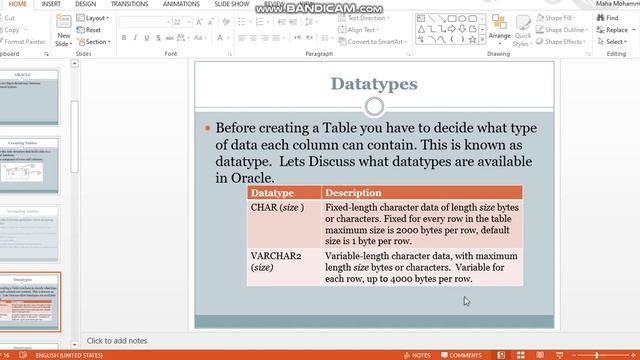The height and width of the screenshot is (360, 640).
Task: Select the Datatypes slide thumbnail
Action: click(x=29, y=302)
